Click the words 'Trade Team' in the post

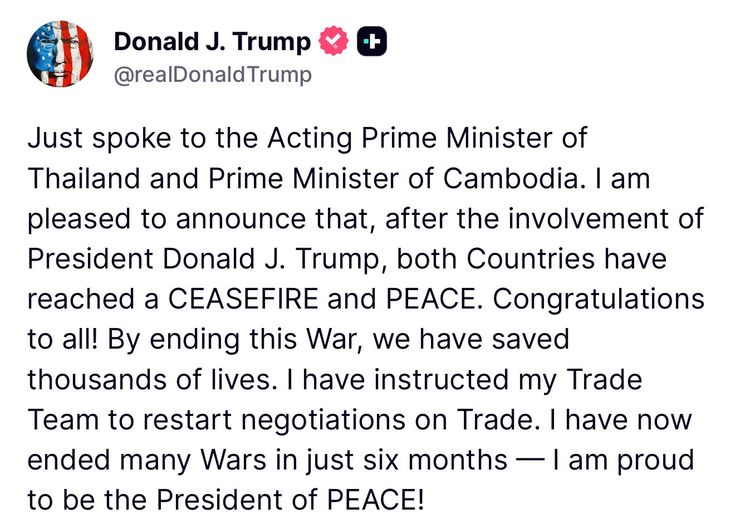click(x=604, y=379)
